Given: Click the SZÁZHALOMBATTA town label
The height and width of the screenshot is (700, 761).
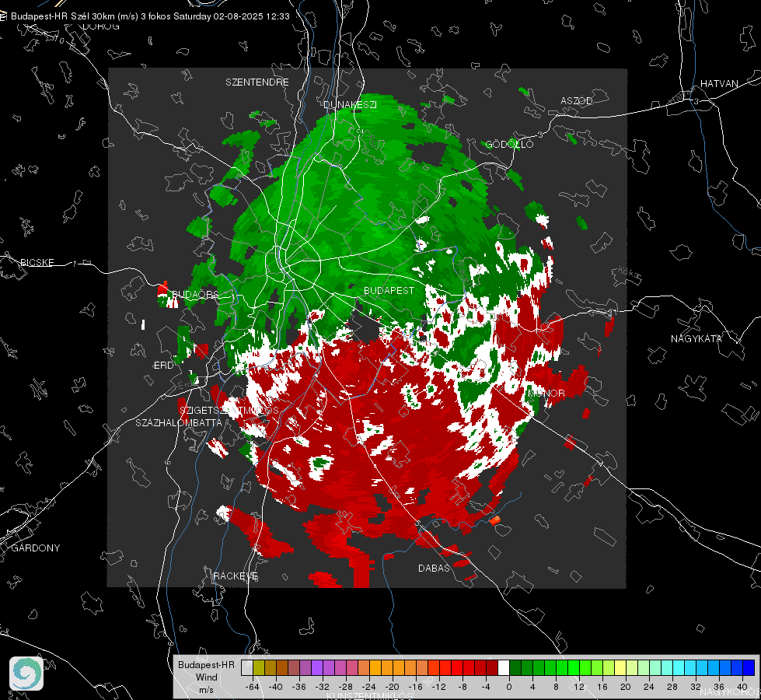Looking at the screenshot, I should coord(179,422).
